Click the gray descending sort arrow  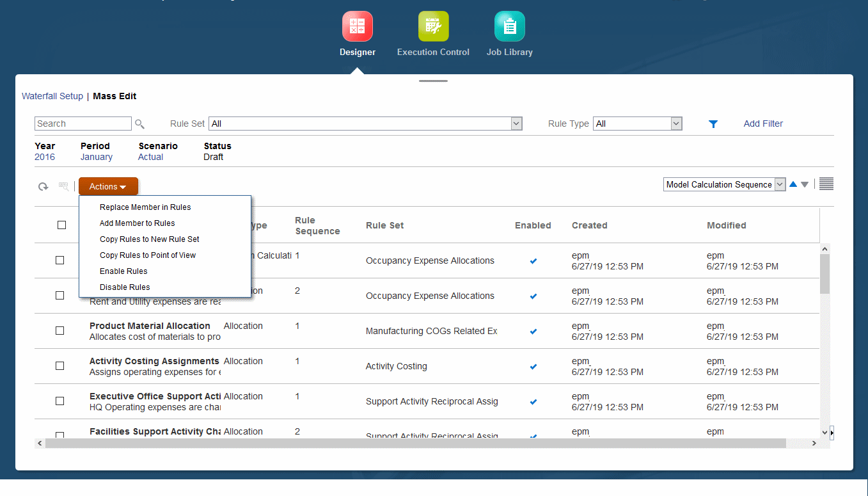tap(805, 184)
